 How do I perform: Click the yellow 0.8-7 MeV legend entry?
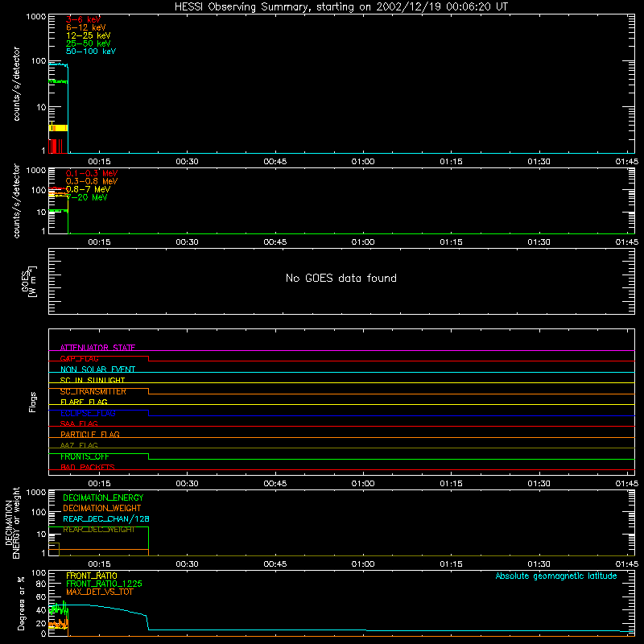(88, 189)
